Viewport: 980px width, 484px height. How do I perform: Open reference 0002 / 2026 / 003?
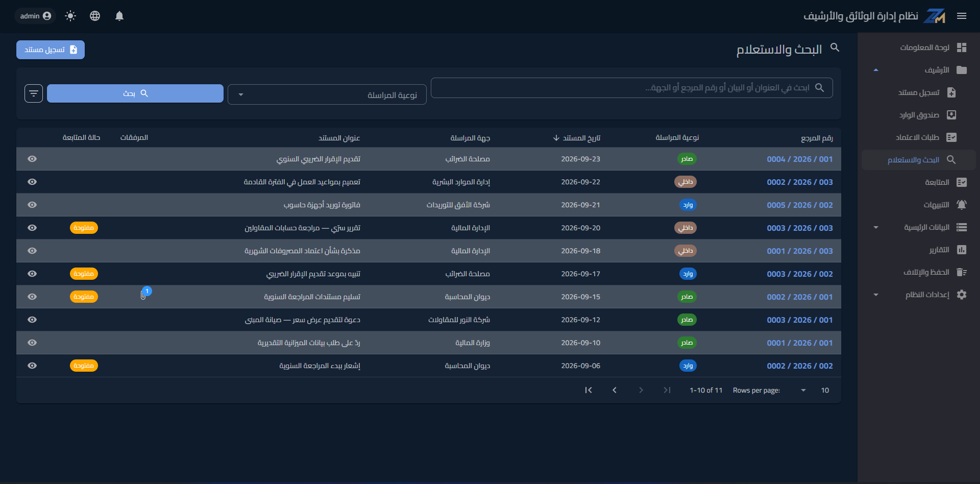point(800,182)
